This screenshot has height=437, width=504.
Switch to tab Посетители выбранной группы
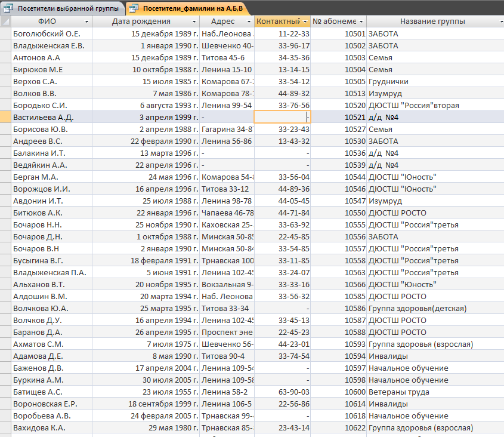click(x=62, y=8)
